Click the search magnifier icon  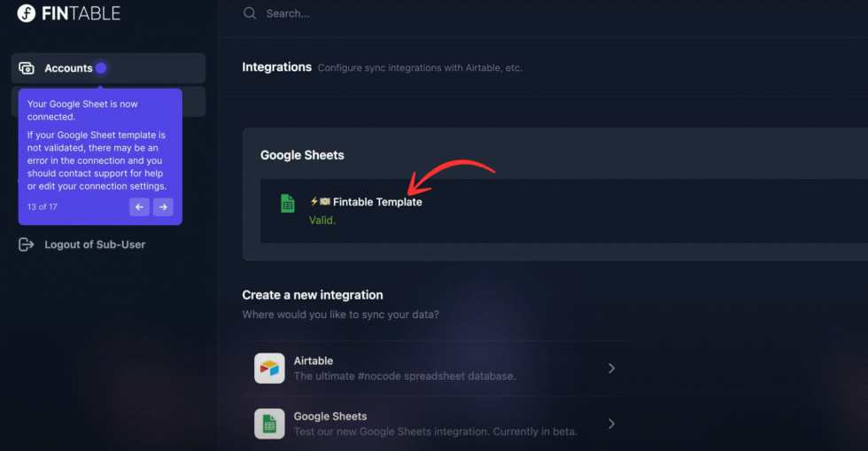[x=250, y=13]
